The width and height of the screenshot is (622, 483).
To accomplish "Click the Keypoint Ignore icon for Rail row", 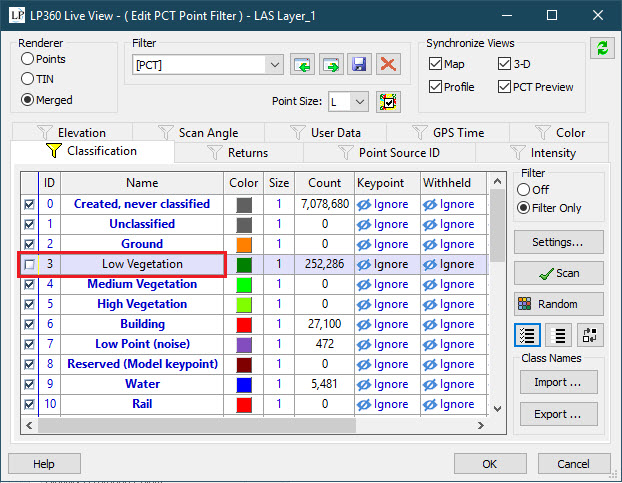I will point(363,405).
